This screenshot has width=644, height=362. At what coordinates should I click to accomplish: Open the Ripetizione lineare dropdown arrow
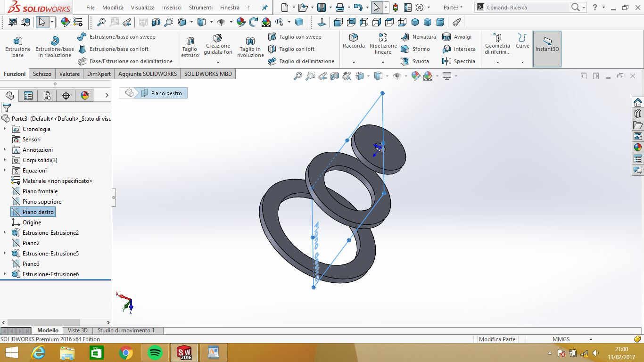click(383, 62)
